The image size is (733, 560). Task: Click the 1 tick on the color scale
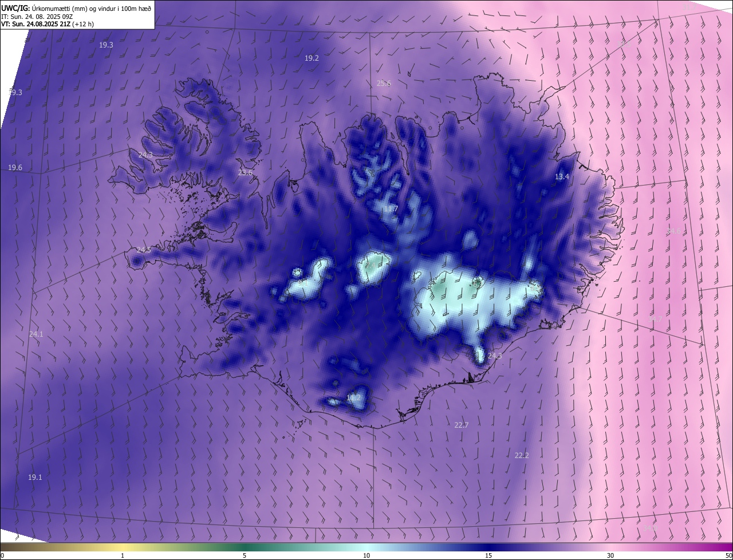(x=123, y=555)
